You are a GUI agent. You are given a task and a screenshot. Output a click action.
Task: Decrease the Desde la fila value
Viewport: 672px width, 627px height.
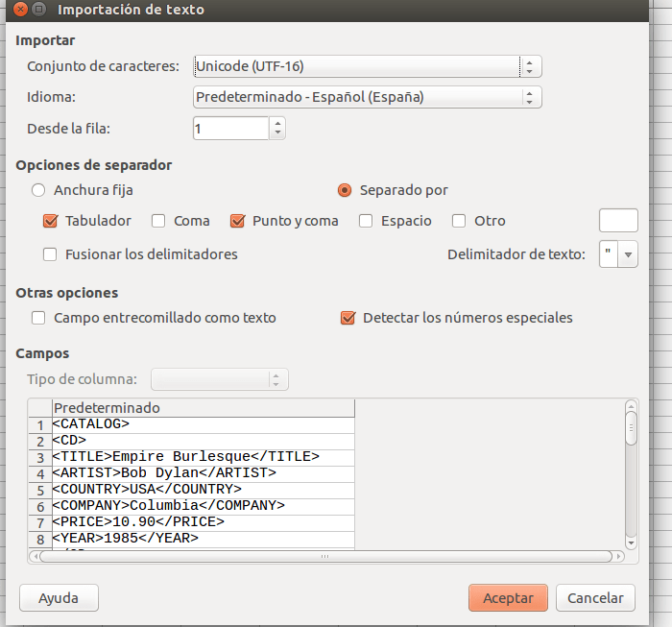coord(277,133)
